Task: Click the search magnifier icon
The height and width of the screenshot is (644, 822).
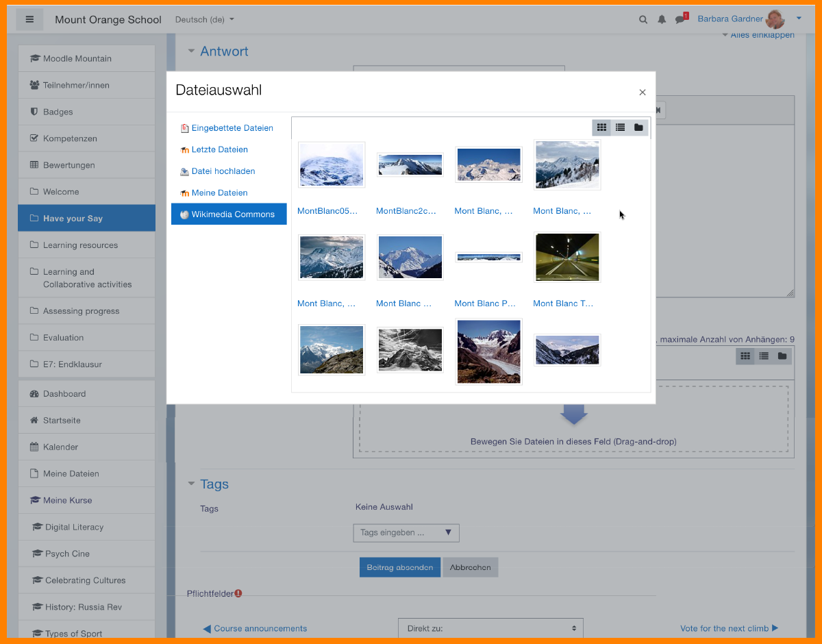Action: [643, 20]
